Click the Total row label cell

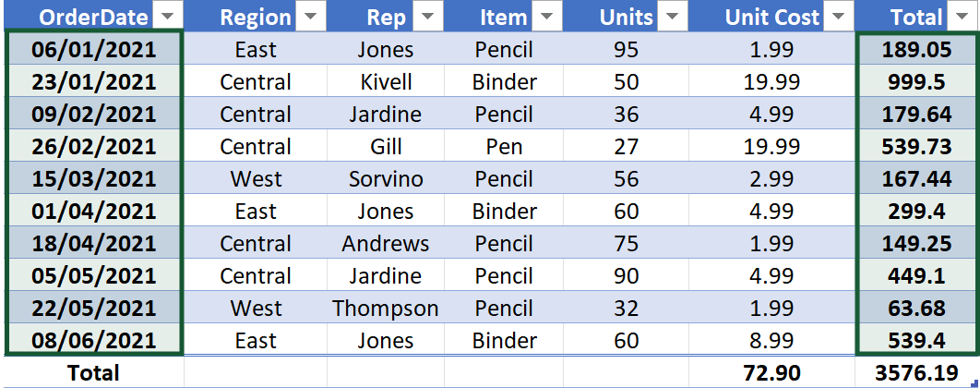point(94,372)
